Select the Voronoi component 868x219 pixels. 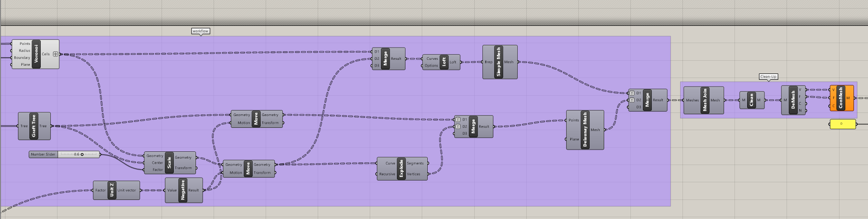click(x=36, y=54)
